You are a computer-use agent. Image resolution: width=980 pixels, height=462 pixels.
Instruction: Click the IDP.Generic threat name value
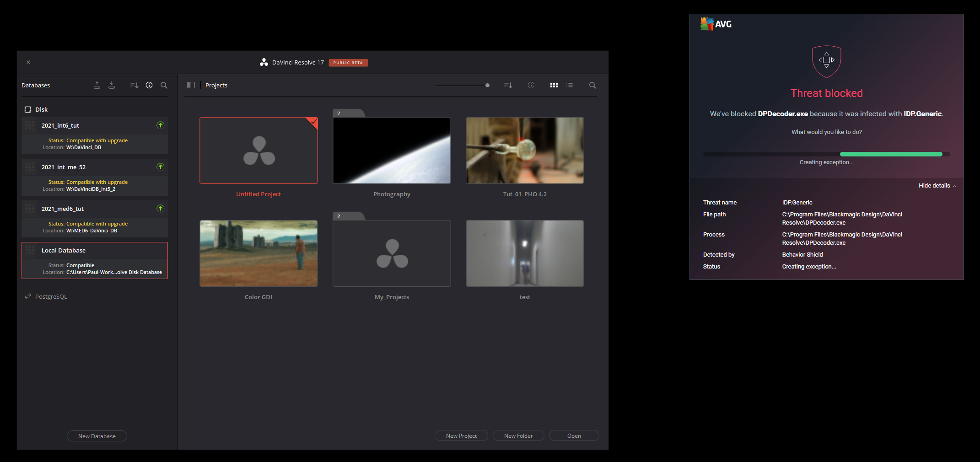(x=797, y=202)
